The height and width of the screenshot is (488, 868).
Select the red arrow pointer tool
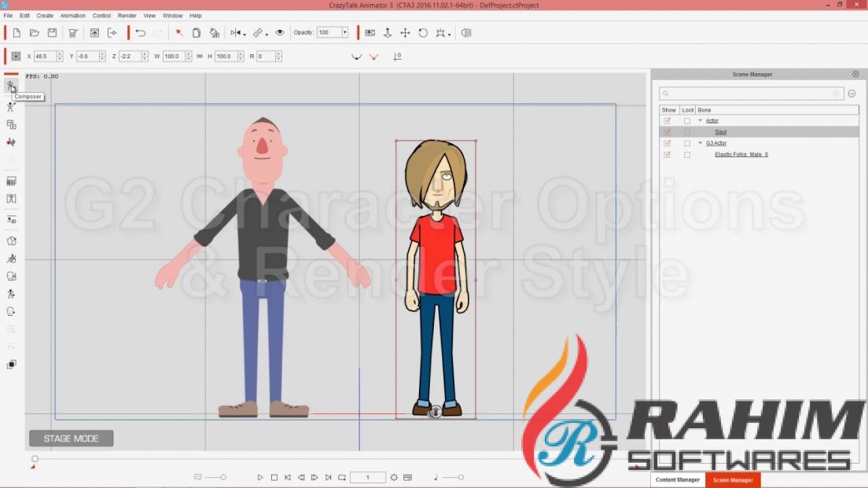(179, 33)
